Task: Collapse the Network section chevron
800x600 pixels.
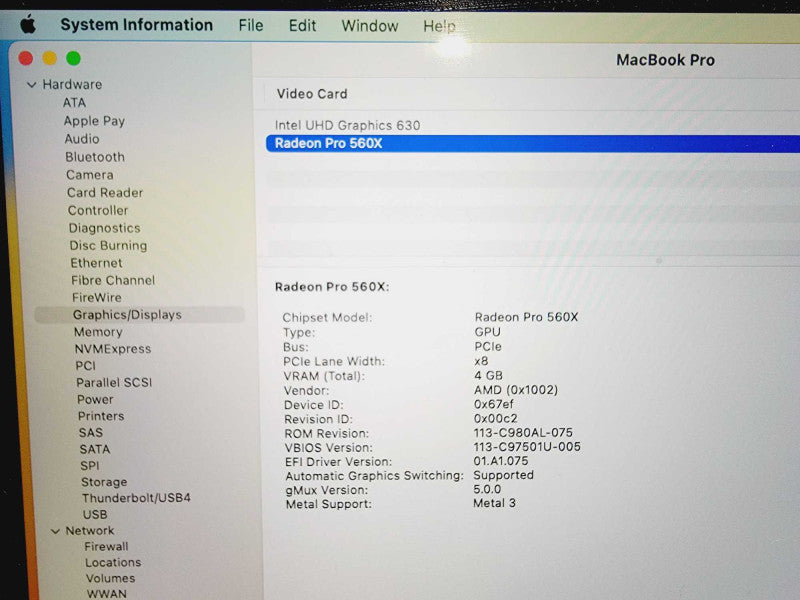Action: (55, 531)
